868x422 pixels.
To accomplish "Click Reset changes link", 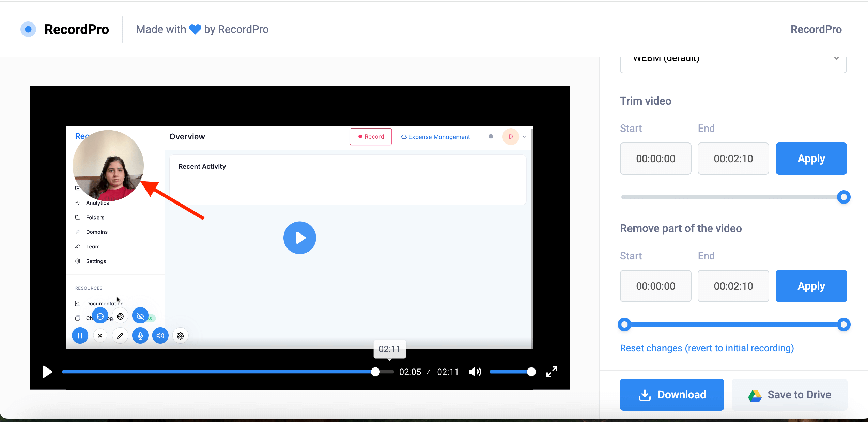I will [707, 348].
